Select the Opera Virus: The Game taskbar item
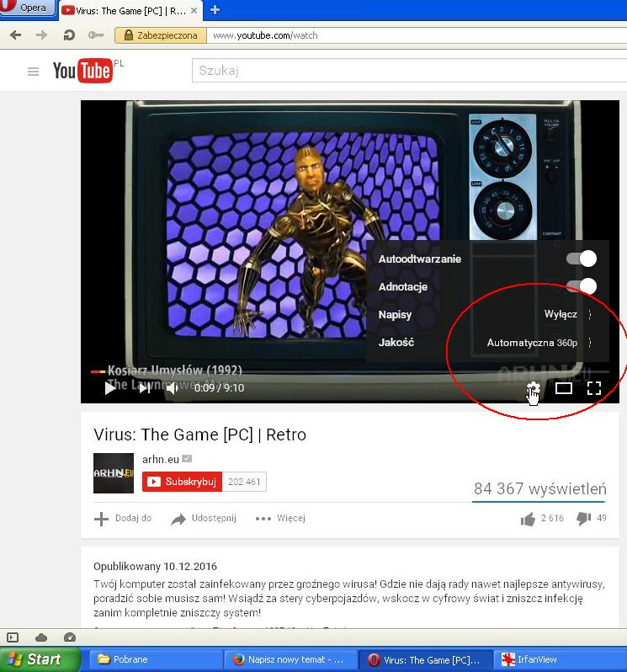 tap(426, 659)
